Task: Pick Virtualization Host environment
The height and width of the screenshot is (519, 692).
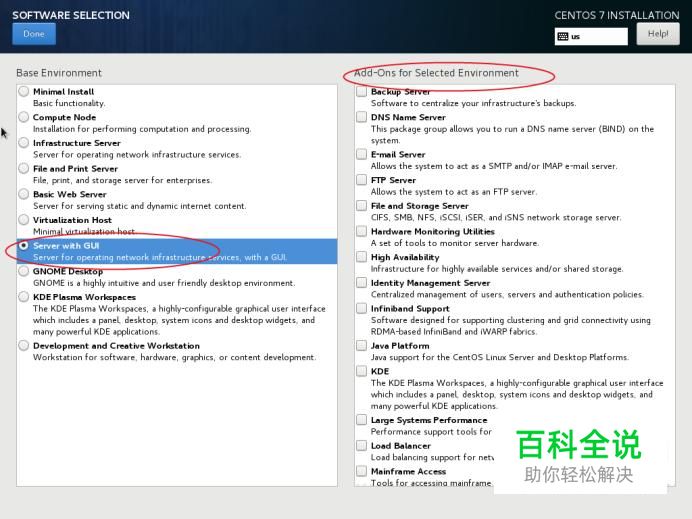Action: 24,219
